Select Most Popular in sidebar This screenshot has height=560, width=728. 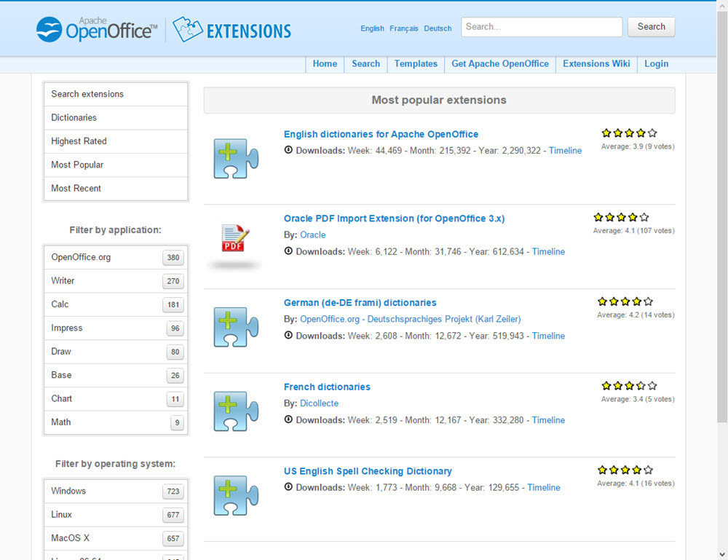pyautogui.click(x=116, y=165)
